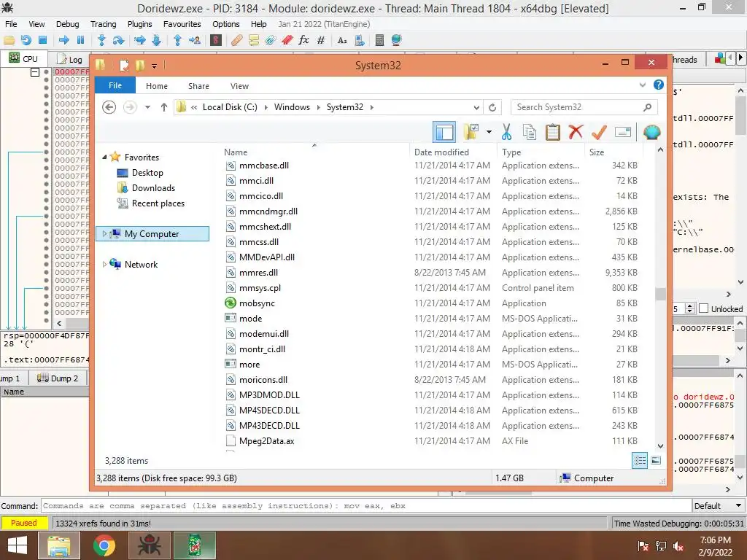The image size is (747, 560).
Task: Click x64dbg hash variables icon
Action: [x=321, y=41]
